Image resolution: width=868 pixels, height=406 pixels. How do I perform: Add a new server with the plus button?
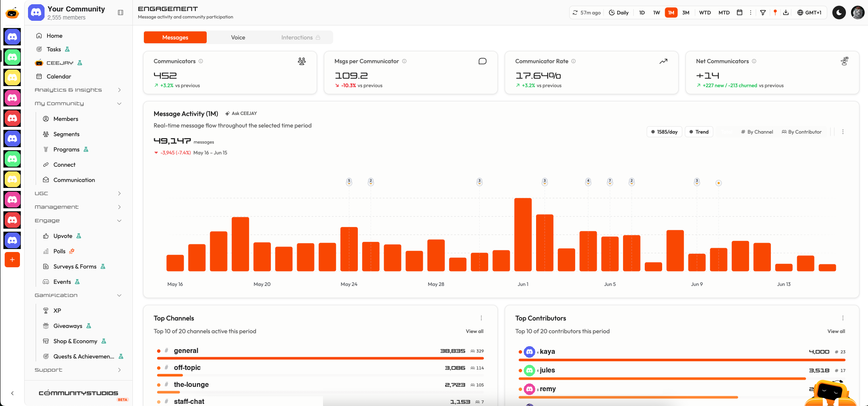(x=12, y=260)
